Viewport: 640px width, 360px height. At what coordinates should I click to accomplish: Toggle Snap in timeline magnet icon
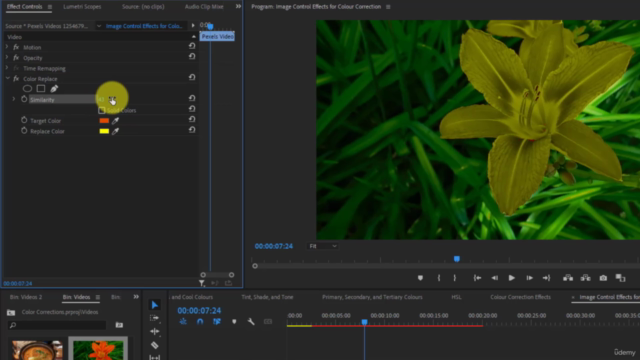[200, 322]
